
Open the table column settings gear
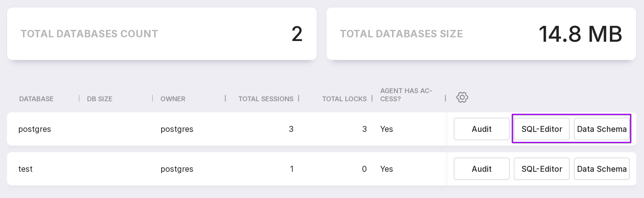pos(462,97)
